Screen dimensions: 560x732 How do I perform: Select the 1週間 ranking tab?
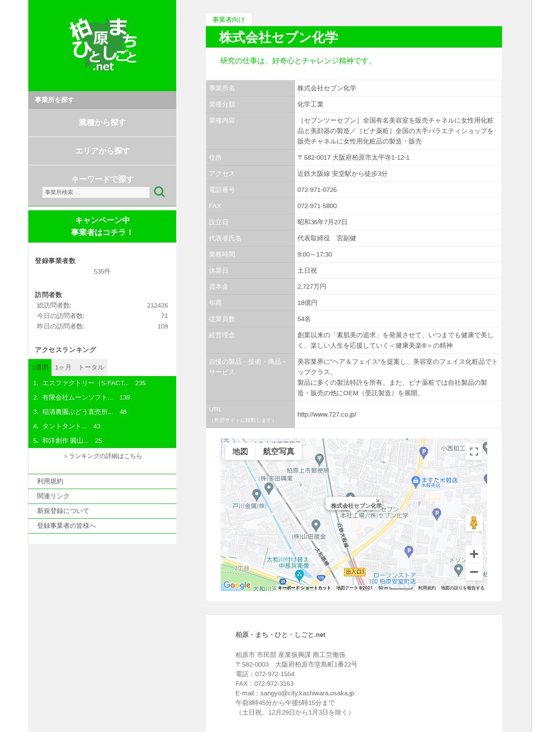tap(40, 367)
